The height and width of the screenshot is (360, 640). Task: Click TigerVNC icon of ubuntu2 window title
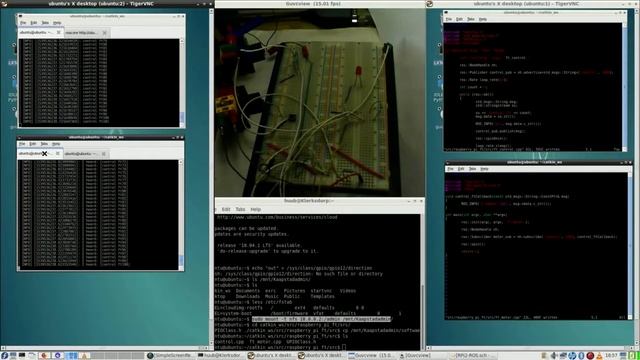pos(4,4)
